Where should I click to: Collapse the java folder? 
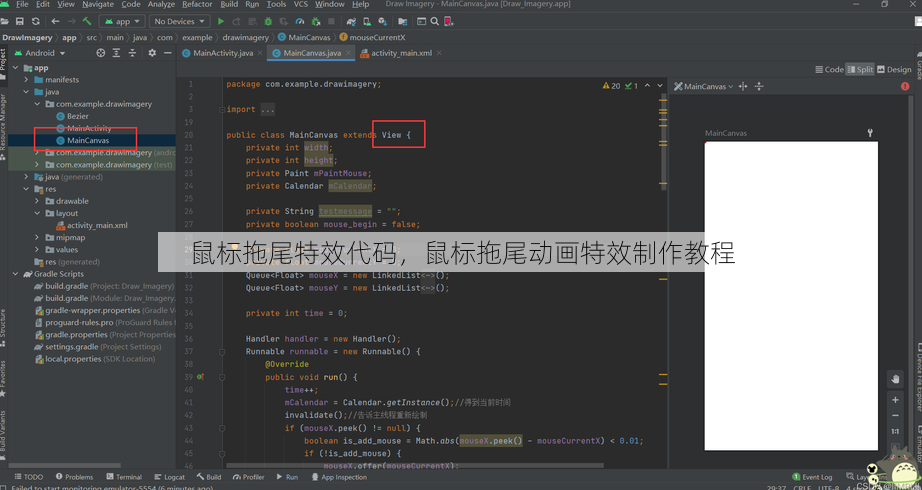tap(26, 92)
